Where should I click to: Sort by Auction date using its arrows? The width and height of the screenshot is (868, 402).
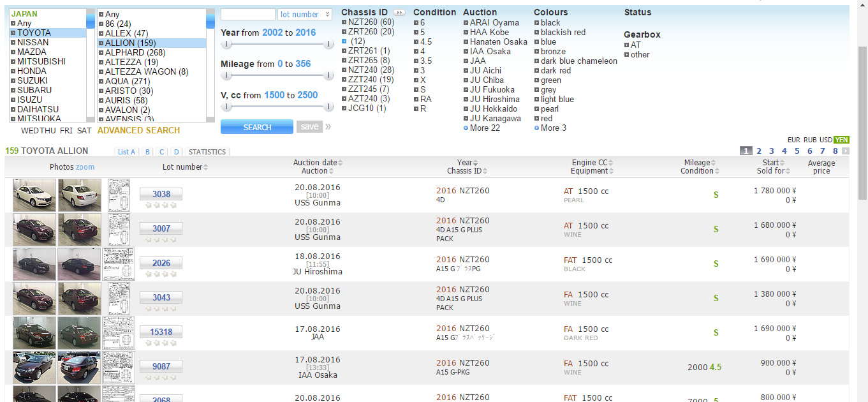tap(341, 163)
